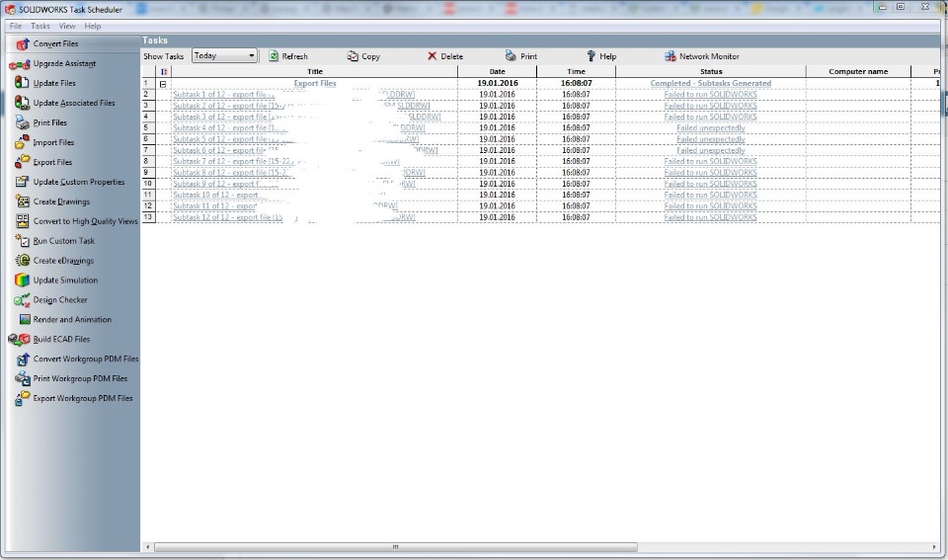Open the Tasks menu

tap(40, 26)
